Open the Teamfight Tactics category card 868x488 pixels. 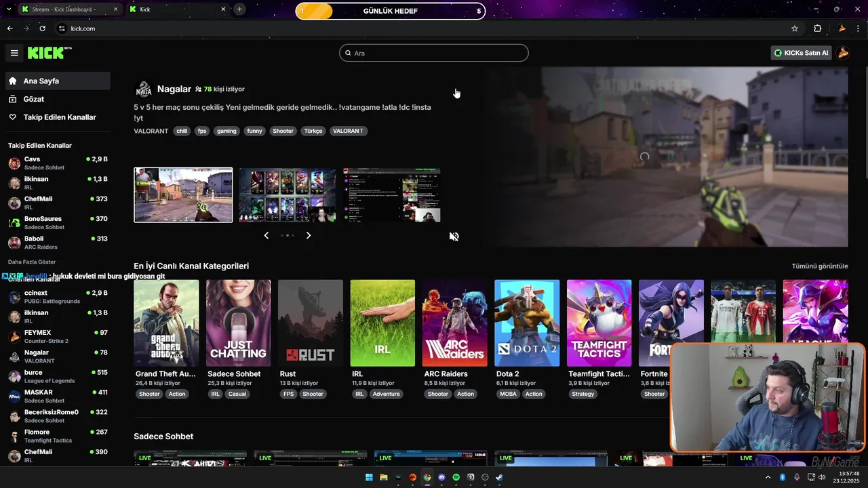tap(599, 323)
